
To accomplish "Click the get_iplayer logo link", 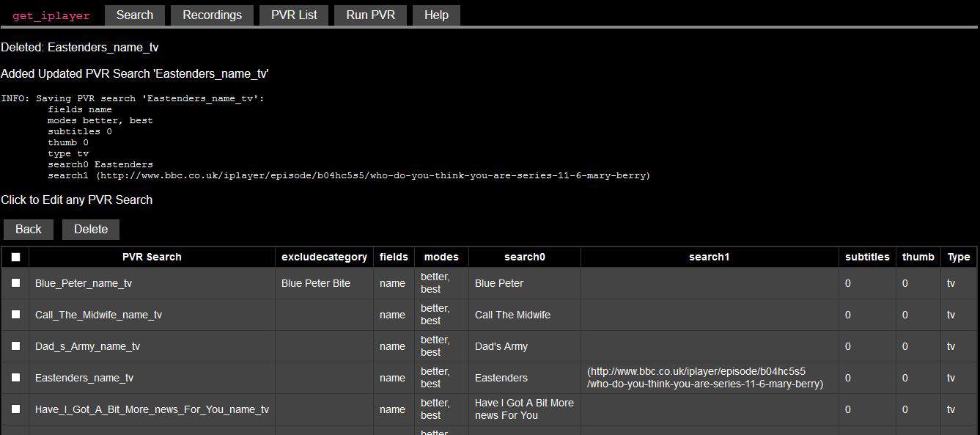I will click(51, 15).
